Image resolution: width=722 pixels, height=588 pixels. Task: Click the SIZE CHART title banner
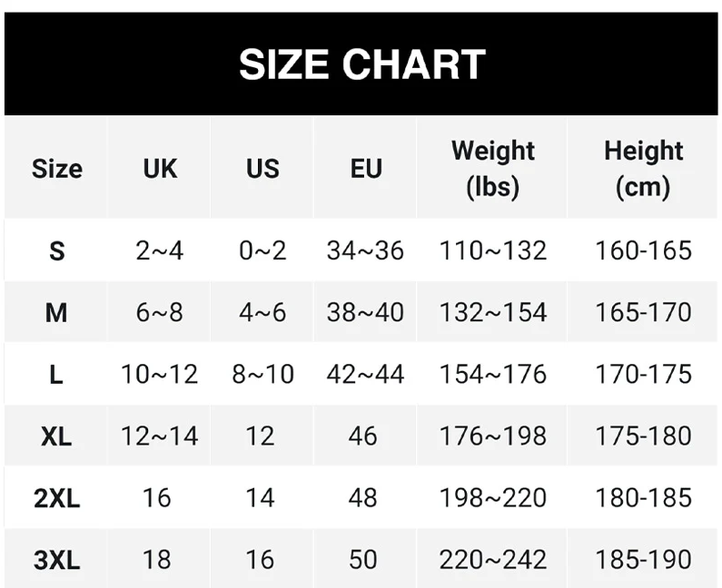[361, 64]
